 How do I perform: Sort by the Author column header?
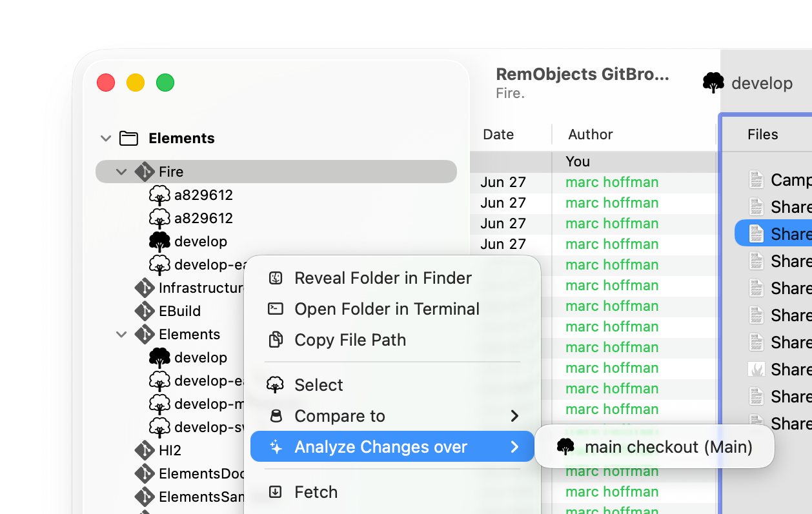(591, 134)
